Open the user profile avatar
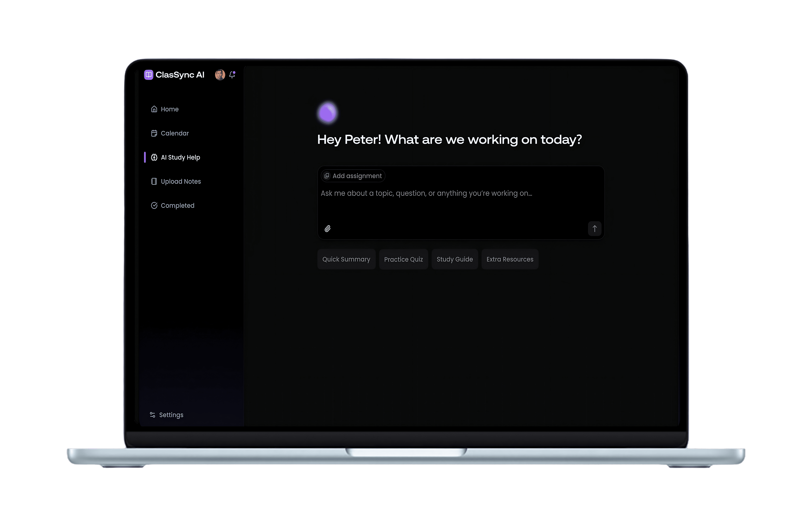This screenshot has height=527, width=812. pyautogui.click(x=220, y=75)
